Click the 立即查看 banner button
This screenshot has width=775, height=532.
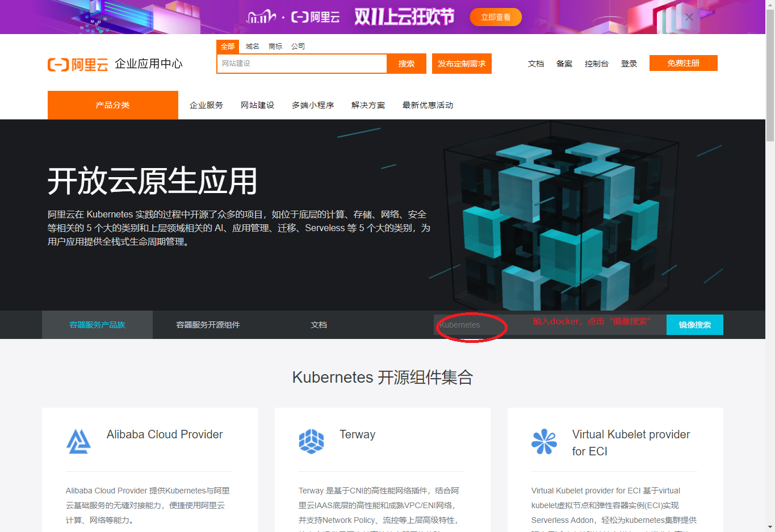tap(495, 17)
